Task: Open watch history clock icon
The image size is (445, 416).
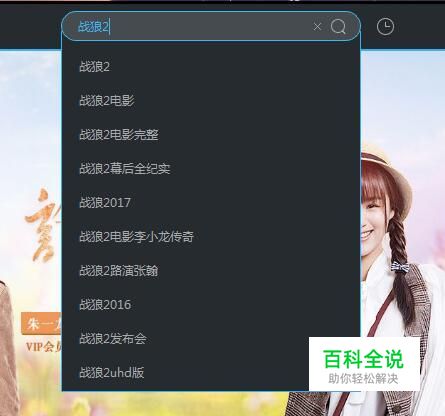Action: click(385, 26)
